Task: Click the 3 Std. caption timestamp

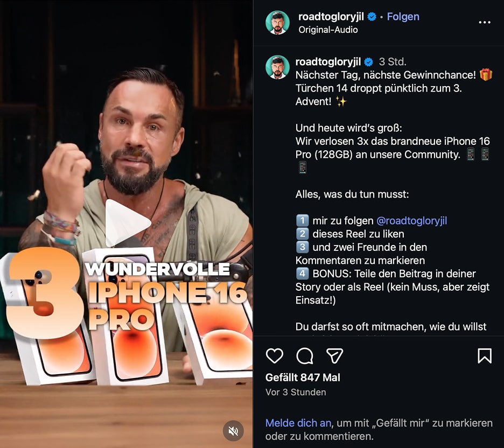Action: pyautogui.click(x=393, y=61)
